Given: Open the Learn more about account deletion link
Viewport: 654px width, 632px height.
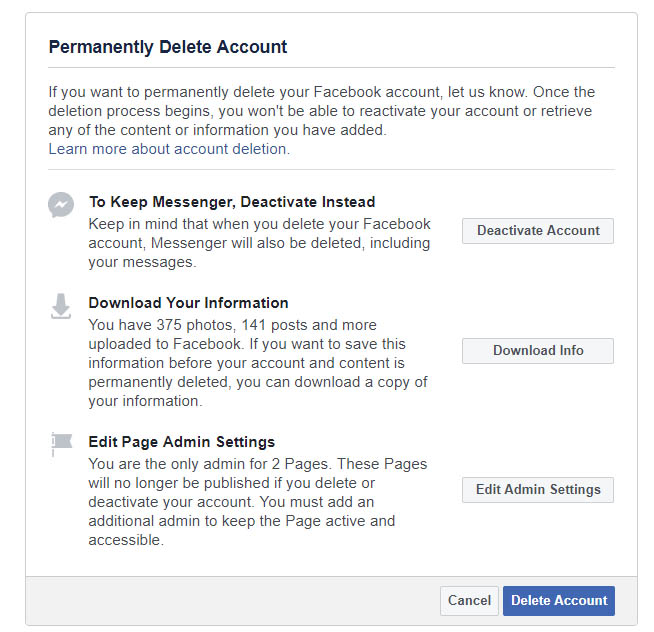Looking at the screenshot, I should click(169, 149).
